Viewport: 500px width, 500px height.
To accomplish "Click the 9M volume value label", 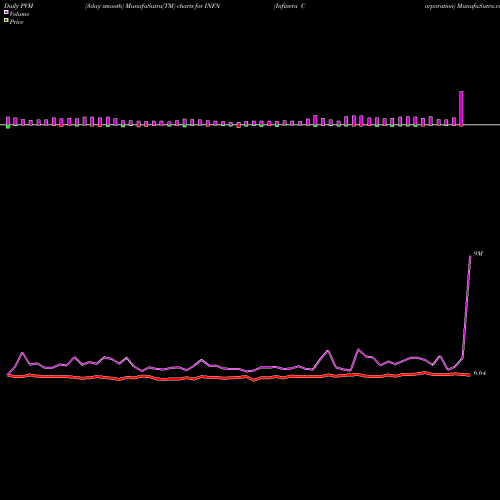I will pyautogui.click(x=478, y=254).
